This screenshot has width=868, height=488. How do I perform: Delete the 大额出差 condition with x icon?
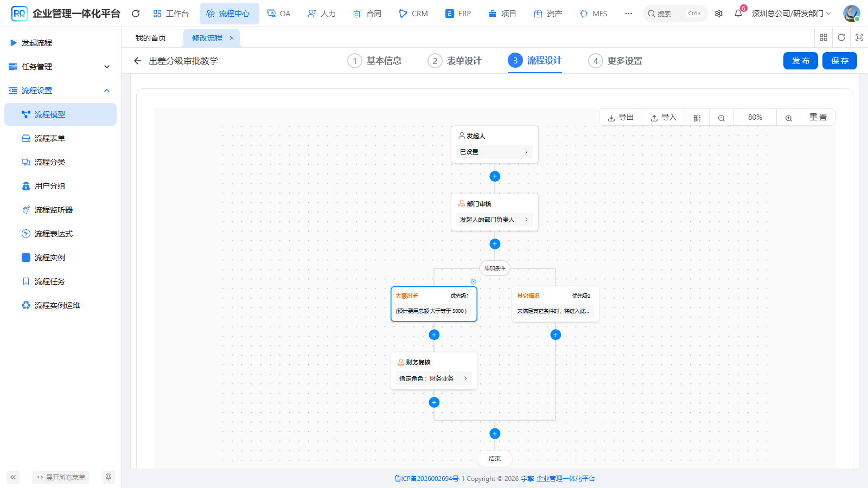[x=474, y=281]
